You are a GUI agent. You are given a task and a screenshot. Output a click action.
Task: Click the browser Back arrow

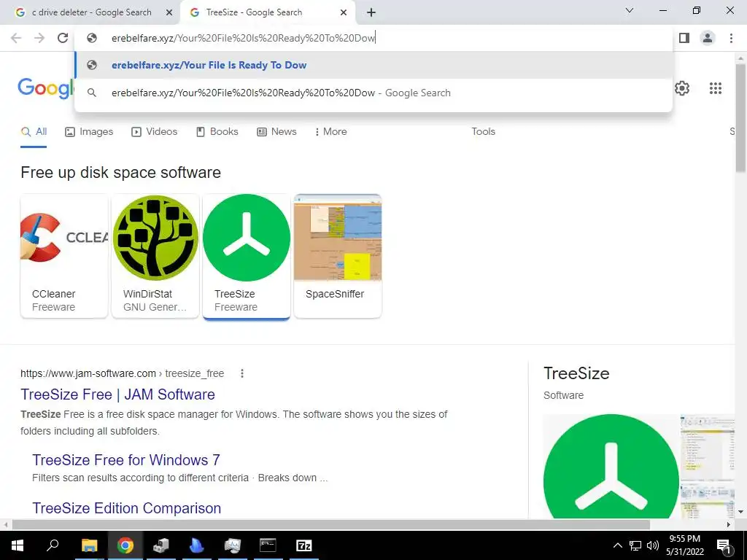tap(16, 38)
